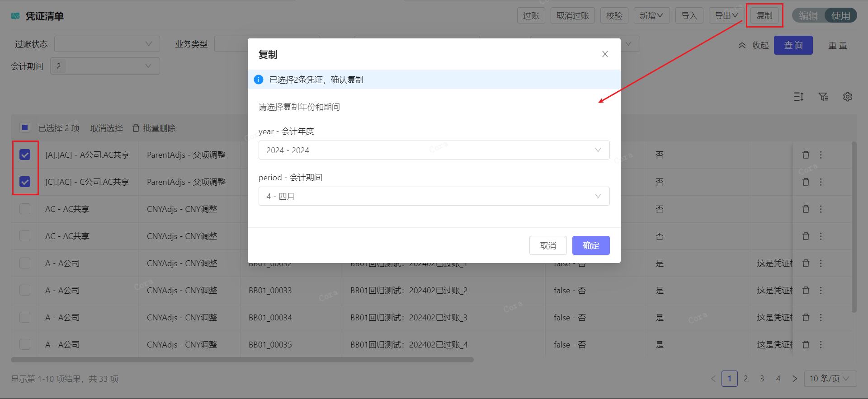The image size is (868, 399).
Task: Close the 复制 dialog with the X icon
Action: (605, 54)
